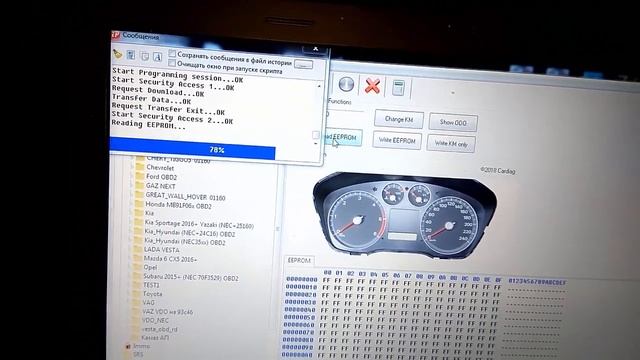Select Kia_Hyundai (NEC35xx) OBD2 entry

185,242
